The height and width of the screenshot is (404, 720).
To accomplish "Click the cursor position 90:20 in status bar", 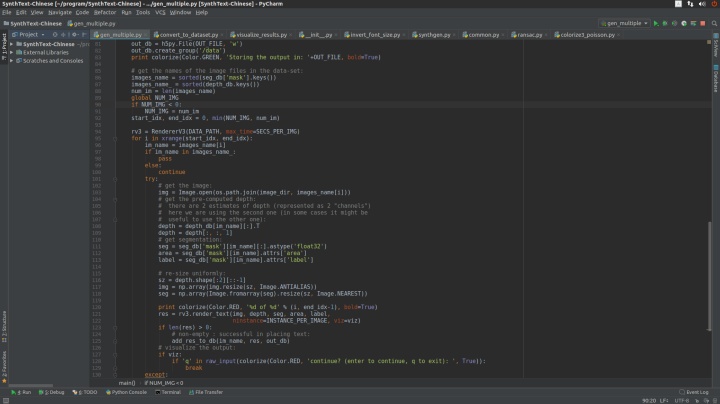I will 649,400.
